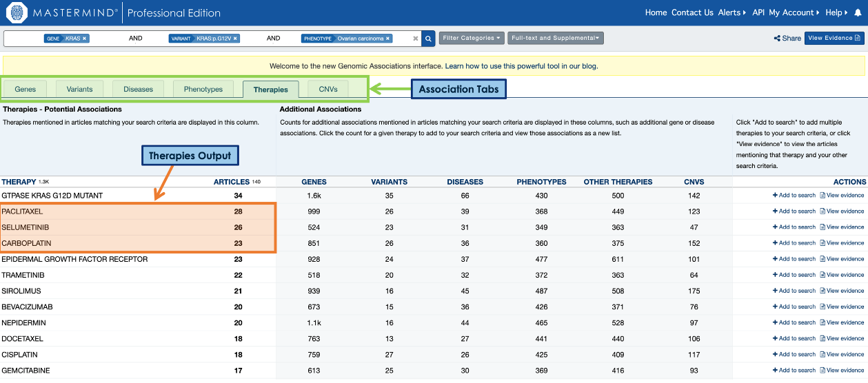Remove the KRAS gene filter chip
The height and width of the screenshot is (383, 868).
[84, 39]
